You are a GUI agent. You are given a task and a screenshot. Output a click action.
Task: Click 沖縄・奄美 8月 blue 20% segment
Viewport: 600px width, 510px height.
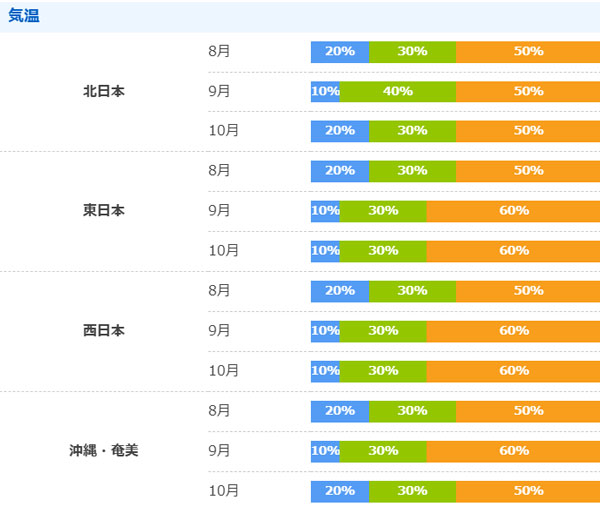(340, 411)
